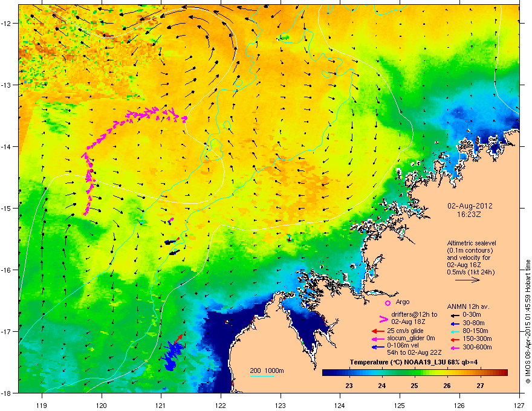This screenshot has width=532, height=411.
Task: Click the Temperature NOAA19_L3U title text
Action: tap(414, 363)
